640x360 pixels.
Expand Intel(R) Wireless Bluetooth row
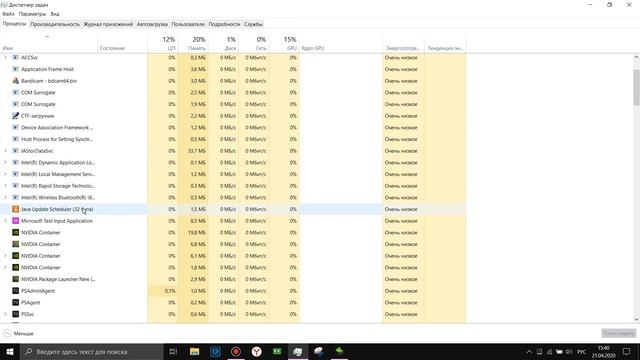click(5, 198)
